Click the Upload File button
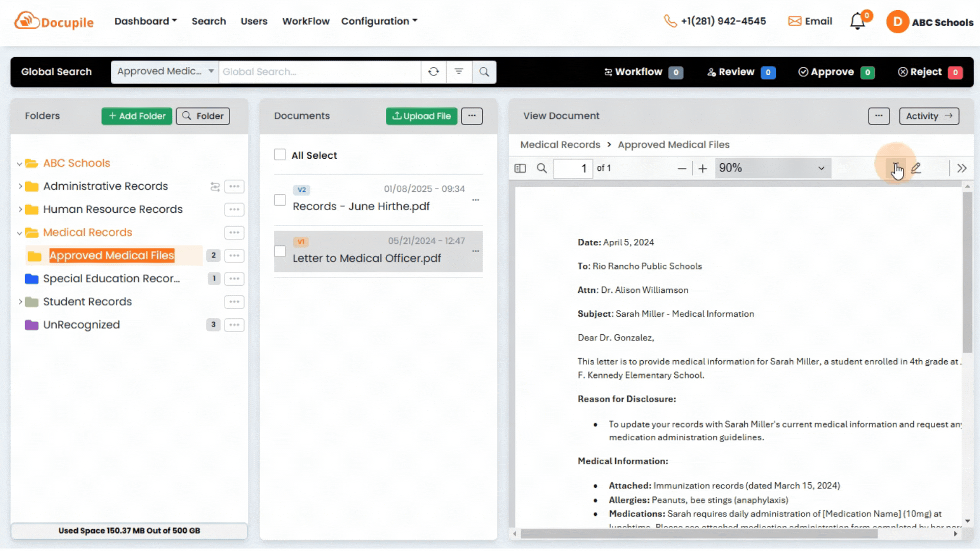980x551 pixels. pyautogui.click(x=421, y=116)
